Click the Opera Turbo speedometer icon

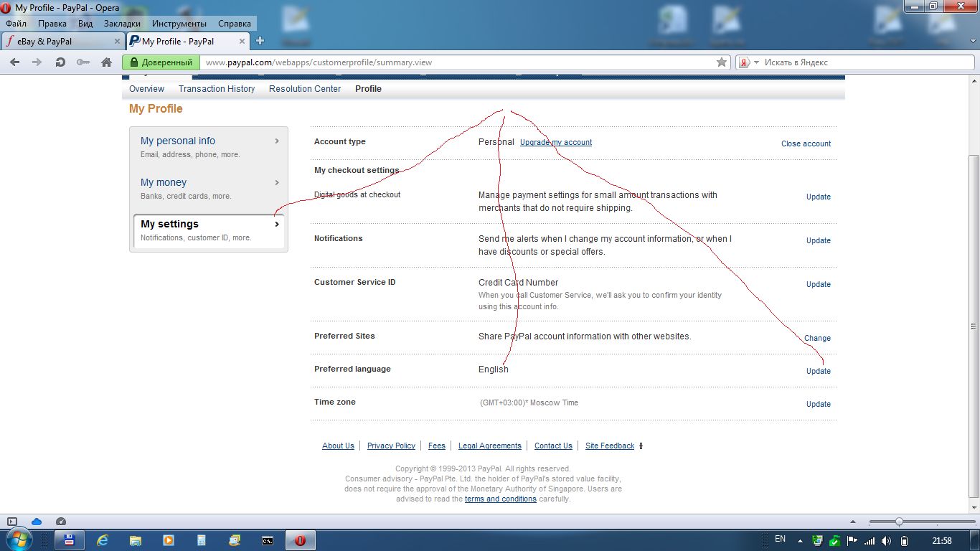pyautogui.click(x=61, y=522)
